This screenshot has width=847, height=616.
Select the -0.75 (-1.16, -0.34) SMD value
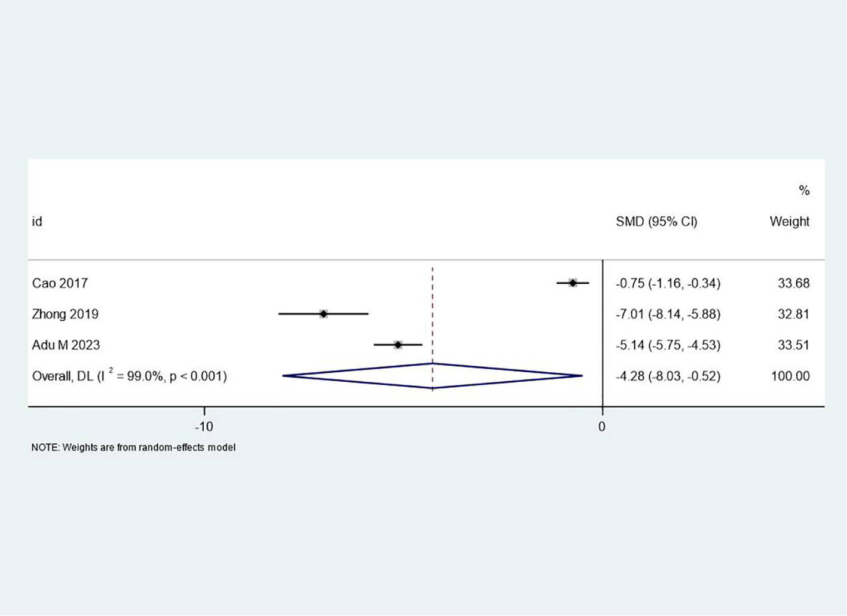(x=668, y=283)
